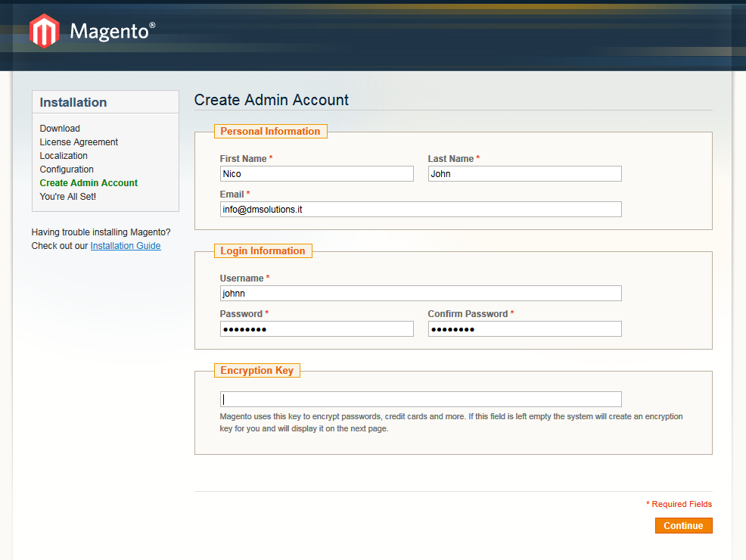Click the Create Admin Account page heading

(x=271, y=100)
